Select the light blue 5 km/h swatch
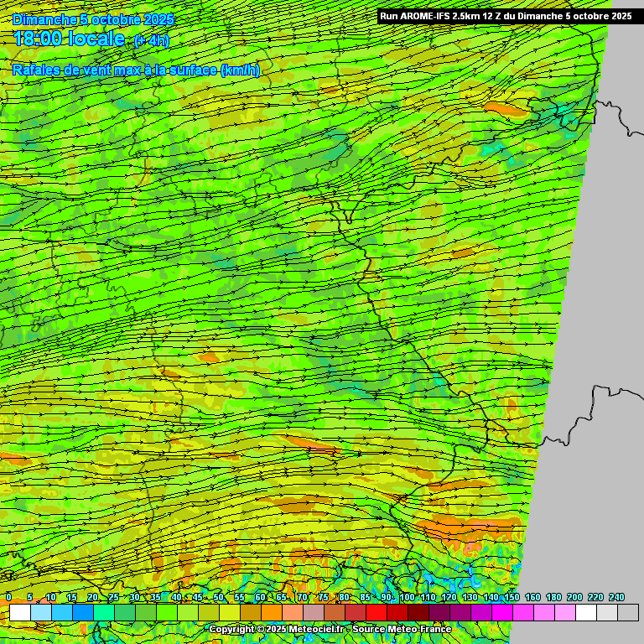 click(x=40, y=613)
